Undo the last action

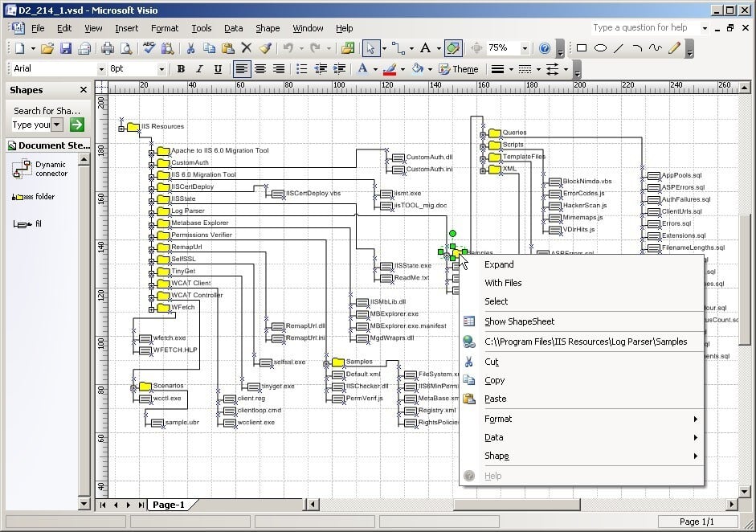point(288,48)
